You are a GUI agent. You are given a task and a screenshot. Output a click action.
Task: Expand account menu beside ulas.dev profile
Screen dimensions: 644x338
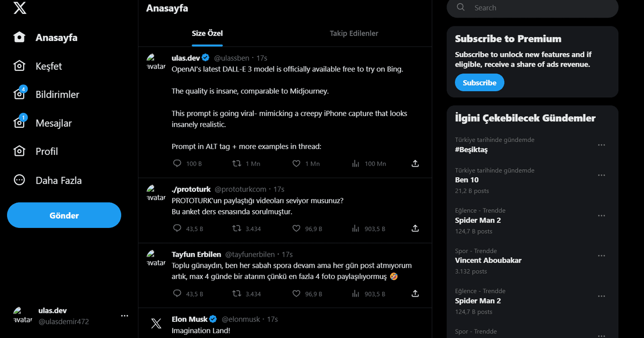click(x=125, y=316)
